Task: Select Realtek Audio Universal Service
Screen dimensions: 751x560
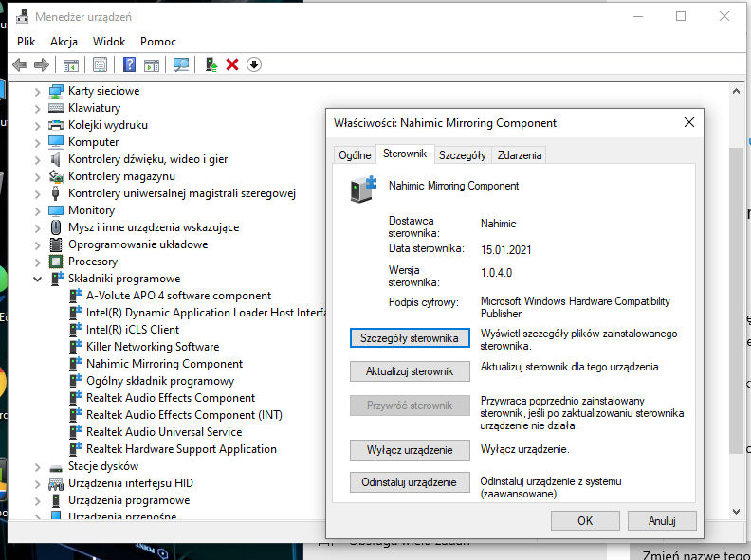Action: tap(164, 432)
